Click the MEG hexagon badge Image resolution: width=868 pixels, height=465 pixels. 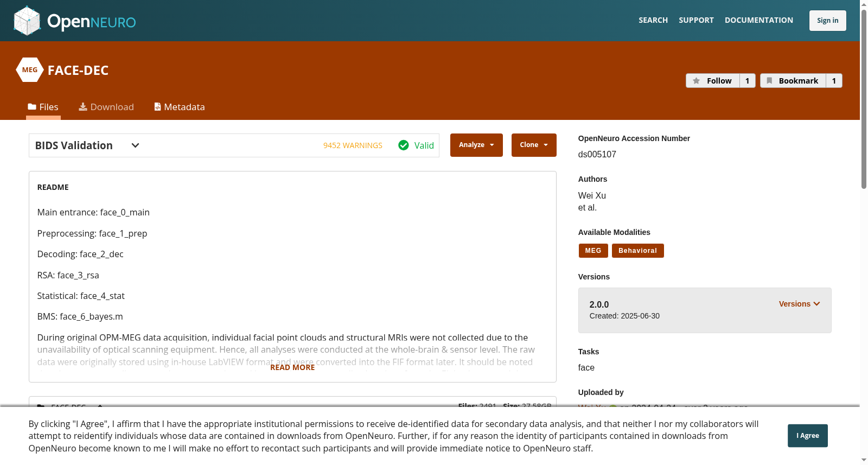pyautogui.click(x=30, y=70)
